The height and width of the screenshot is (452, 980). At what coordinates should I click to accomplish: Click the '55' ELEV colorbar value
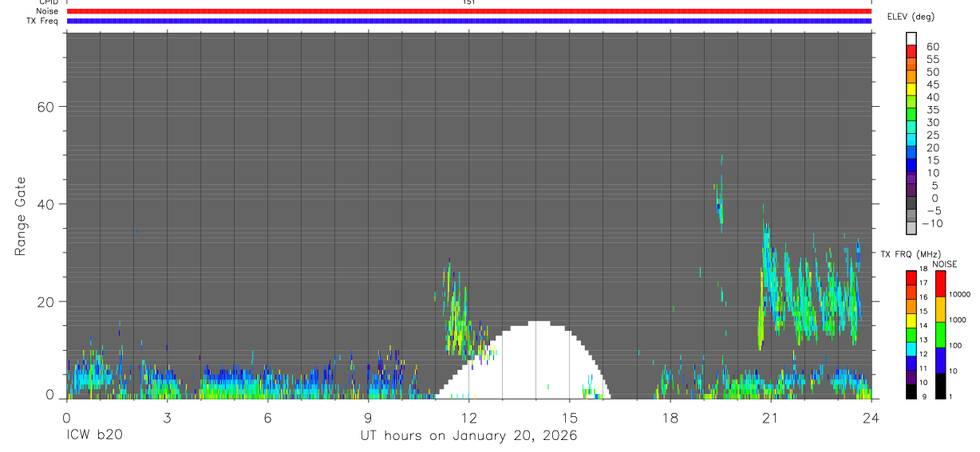tap(932, 60)
